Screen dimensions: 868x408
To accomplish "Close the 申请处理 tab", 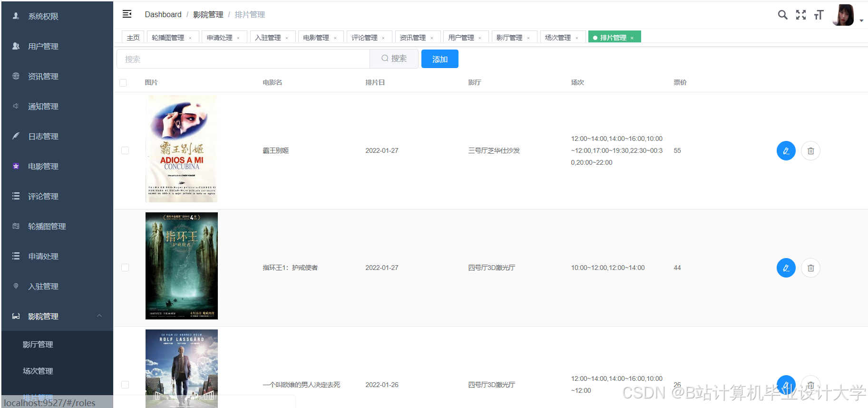I will pyautogui.click(x=238, y=38).
